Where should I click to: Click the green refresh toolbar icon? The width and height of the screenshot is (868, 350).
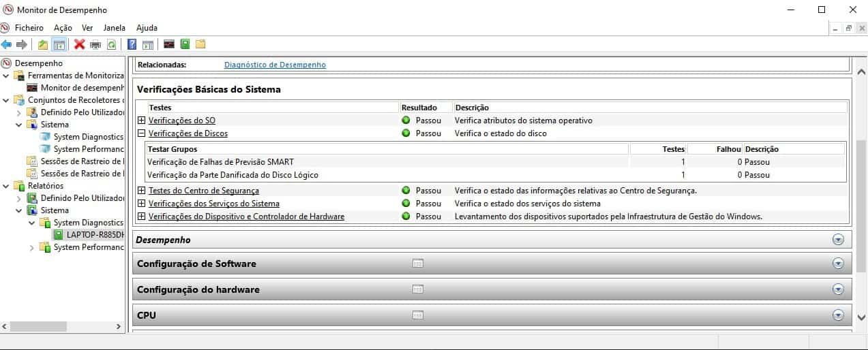pyautogui.click(x=111, y=45)
